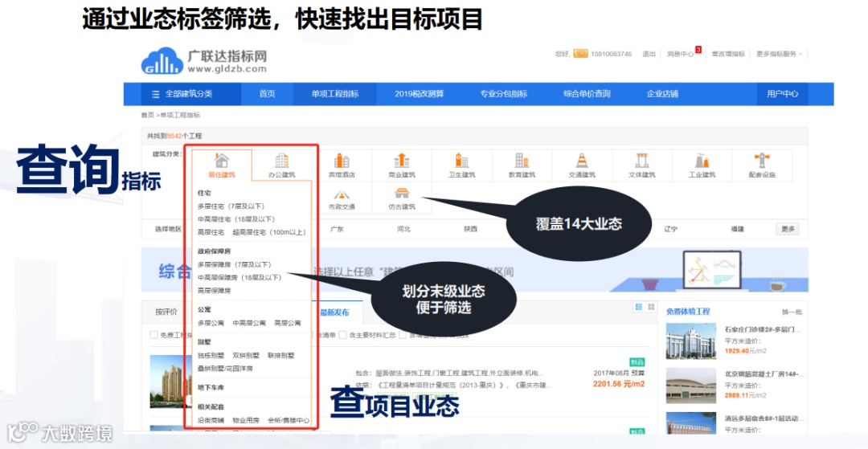
Task: Open the 2019税改测算 nav tab
Action: click(419, 94)
